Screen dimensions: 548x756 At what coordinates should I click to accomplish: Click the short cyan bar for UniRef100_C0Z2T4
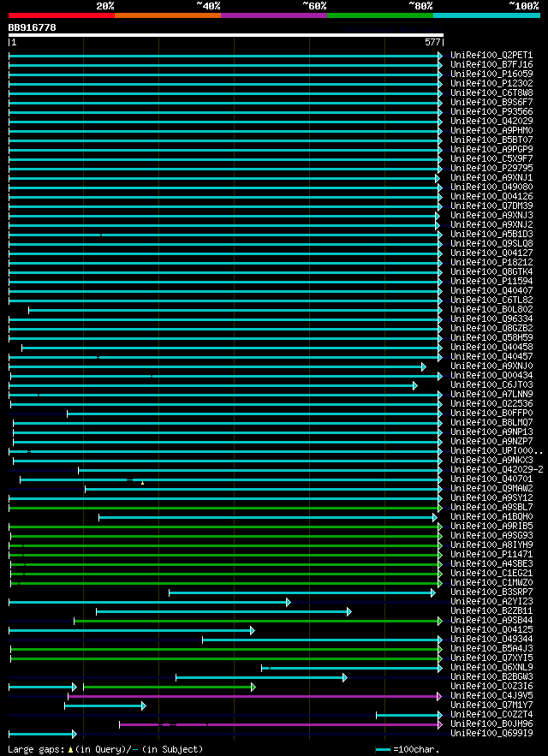tap(409, 715)
